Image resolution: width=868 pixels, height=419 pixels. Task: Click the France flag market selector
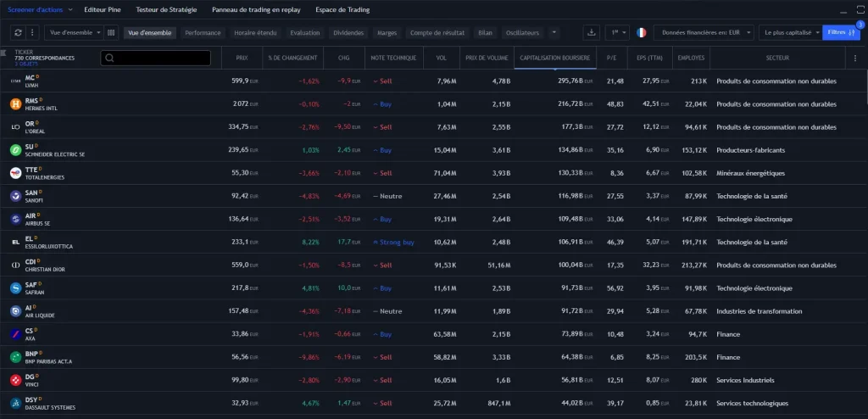(641, 33)
